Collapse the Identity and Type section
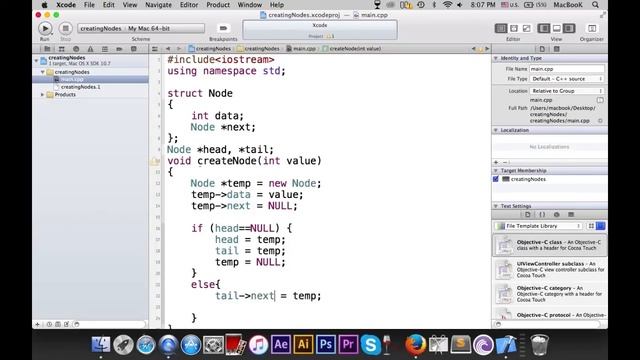Viewport: 640px width, 360px height. tap(496, 58)
